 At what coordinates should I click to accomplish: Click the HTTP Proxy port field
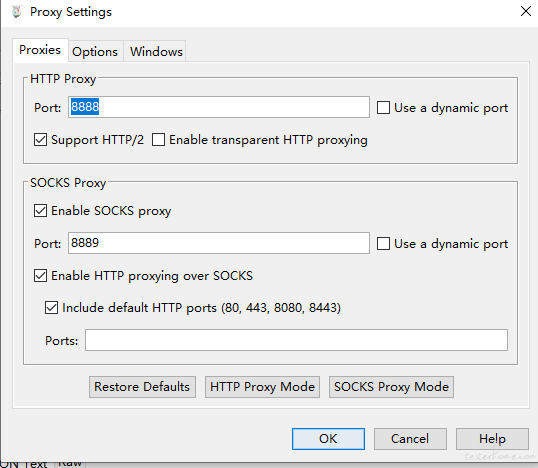coord(219,107)
